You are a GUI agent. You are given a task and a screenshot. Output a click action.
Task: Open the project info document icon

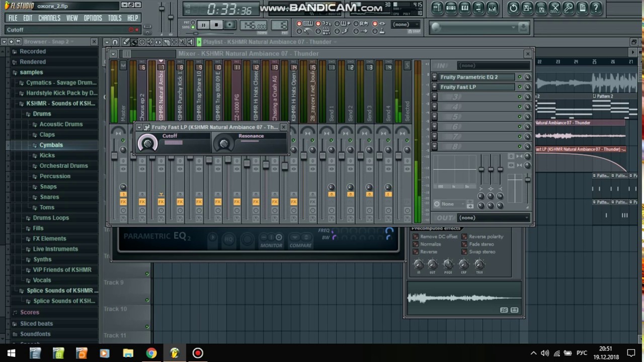582,8
